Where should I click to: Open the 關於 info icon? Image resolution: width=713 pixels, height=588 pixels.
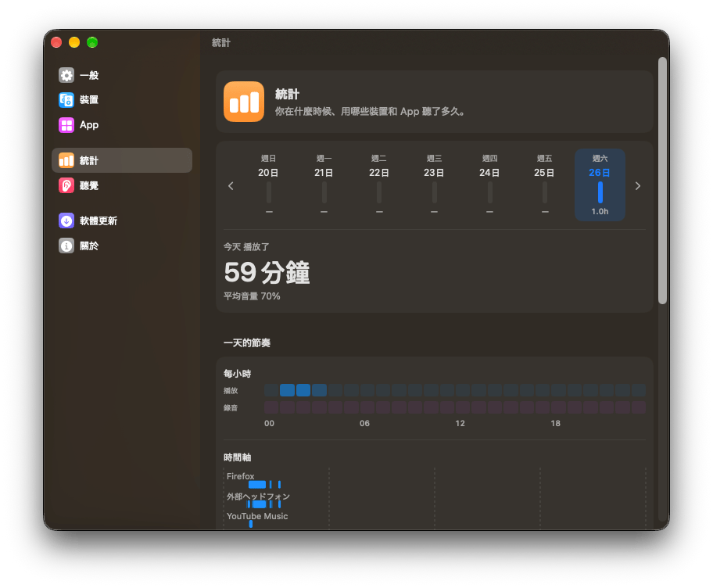(66, 246)
